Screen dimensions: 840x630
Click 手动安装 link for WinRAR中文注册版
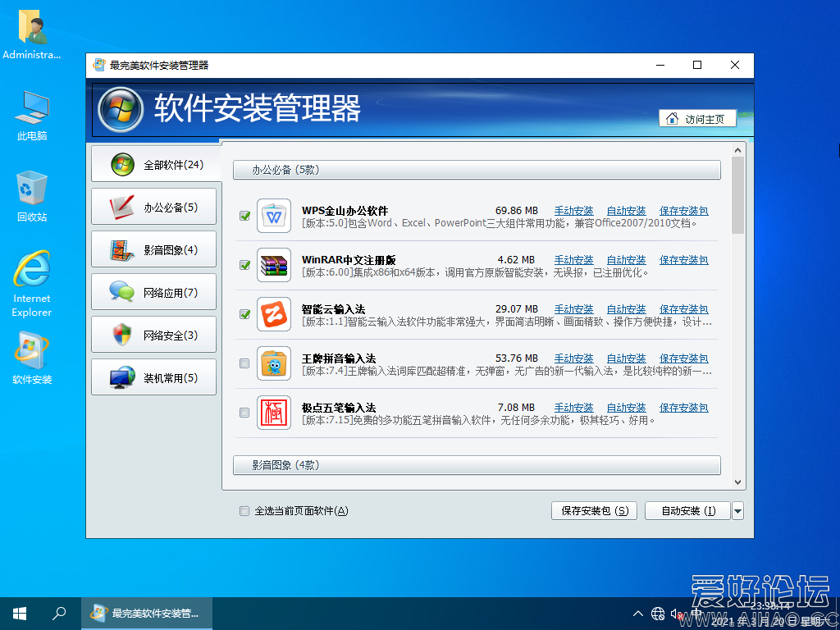click(573, 260)
